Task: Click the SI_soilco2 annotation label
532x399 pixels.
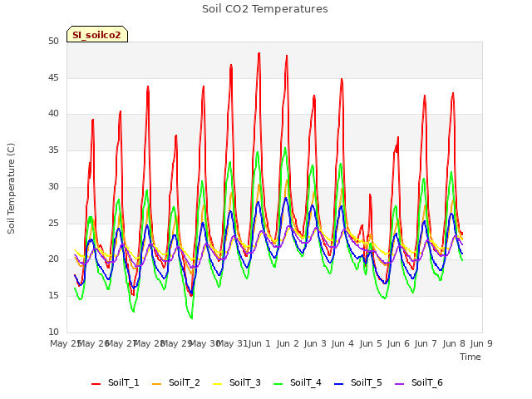Action: point(97,34)
